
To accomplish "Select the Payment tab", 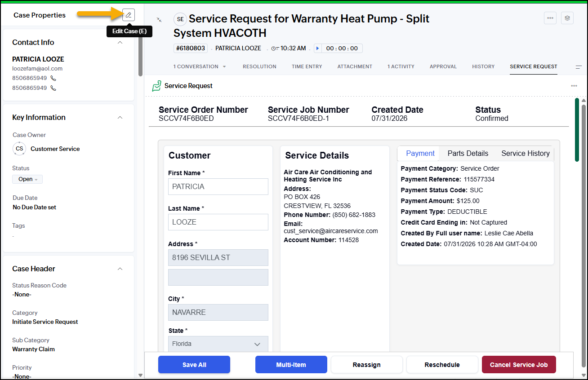I will tap(420, 153).
